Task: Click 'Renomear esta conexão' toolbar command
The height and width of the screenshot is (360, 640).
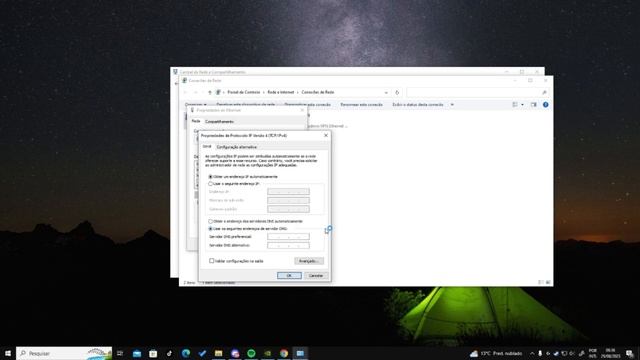Action: pos(361,105)
